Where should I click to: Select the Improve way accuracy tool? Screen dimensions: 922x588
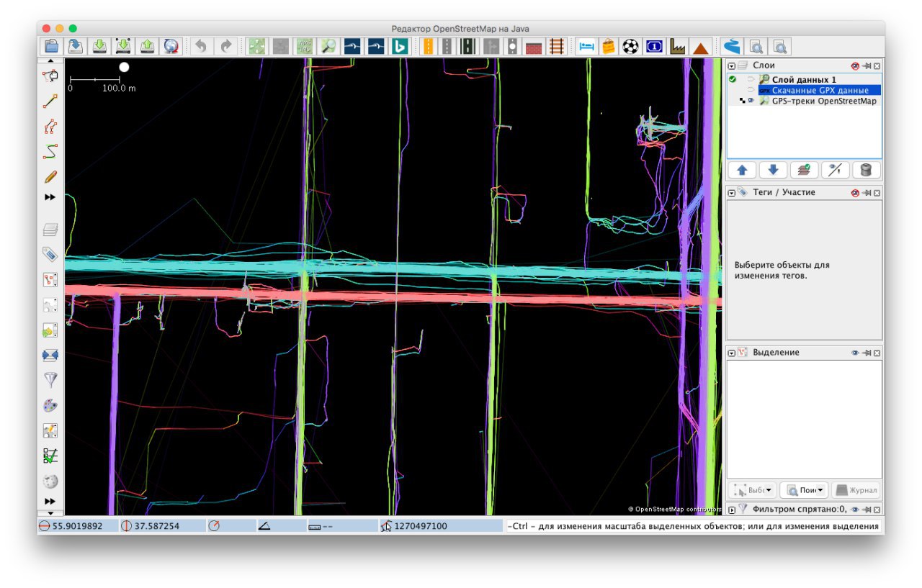click(x=50, y=127)
